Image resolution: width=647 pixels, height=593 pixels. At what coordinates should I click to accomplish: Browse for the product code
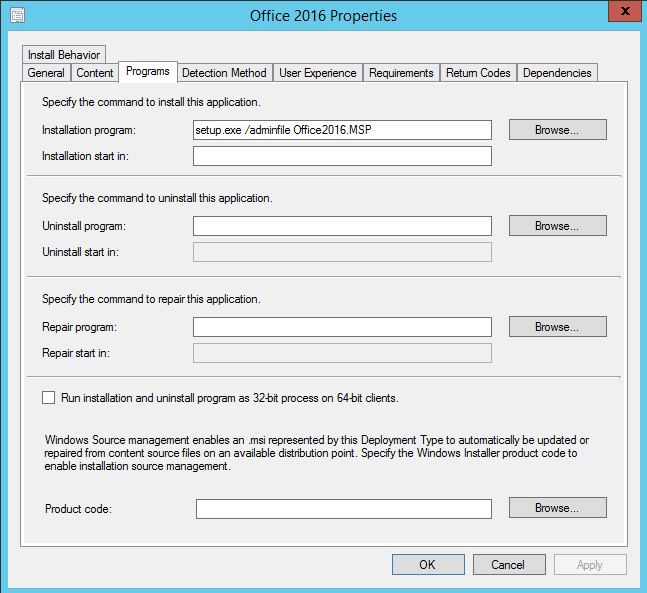(x=557, y=508)
